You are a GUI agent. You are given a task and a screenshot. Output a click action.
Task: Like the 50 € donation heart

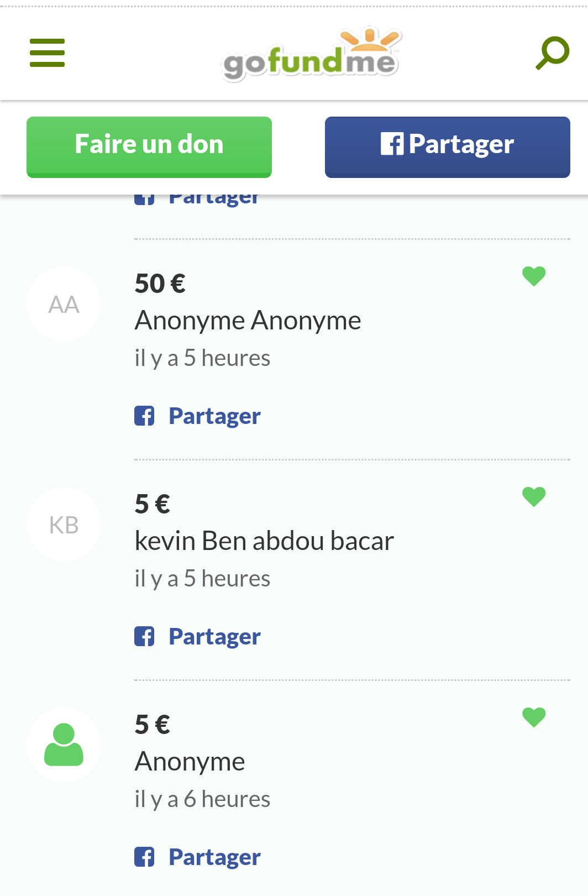(x=534, y=276)
